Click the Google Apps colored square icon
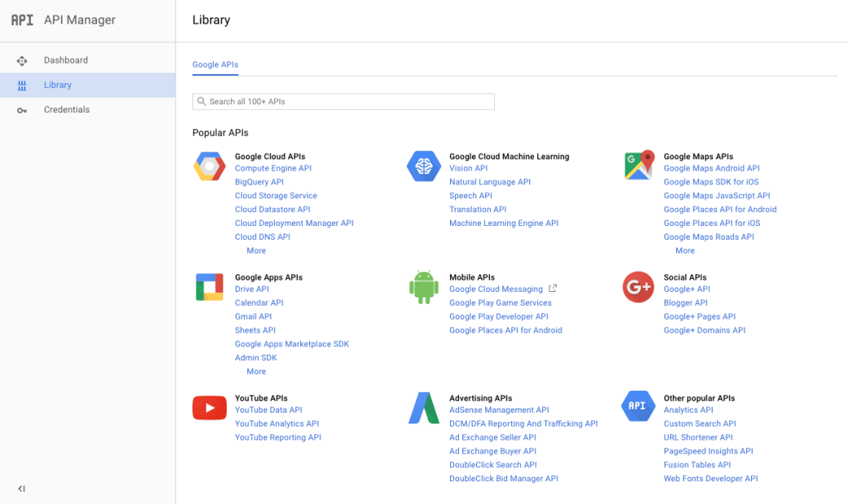The height and width of the screenshot is (504, 848). tap(209, 286)
